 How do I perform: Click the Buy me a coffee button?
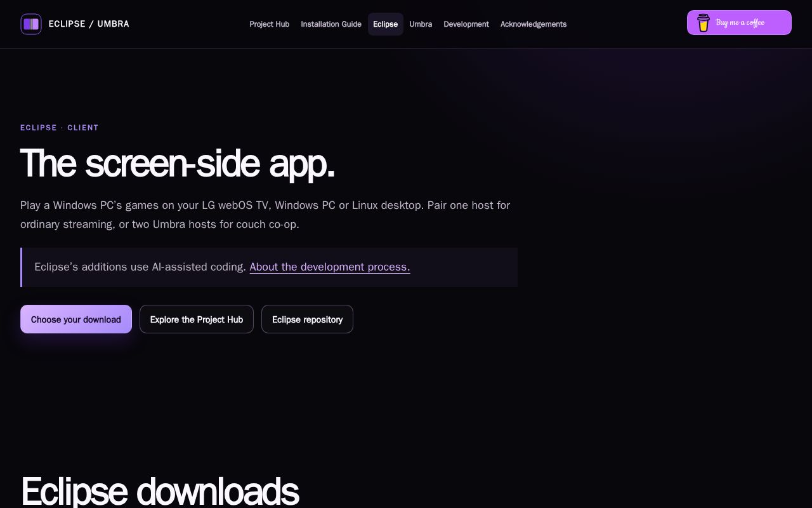coord(739,23)
